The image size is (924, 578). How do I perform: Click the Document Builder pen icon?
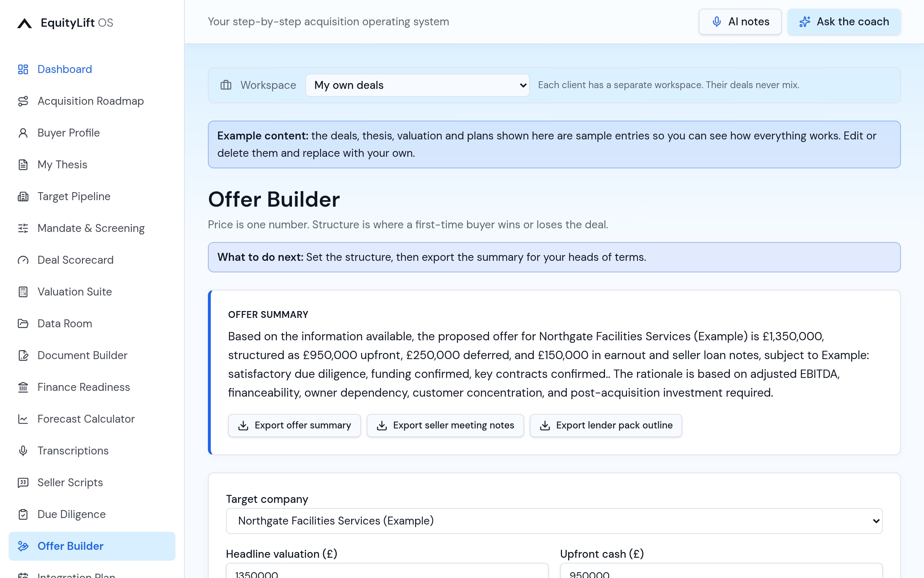click(23, 355)
